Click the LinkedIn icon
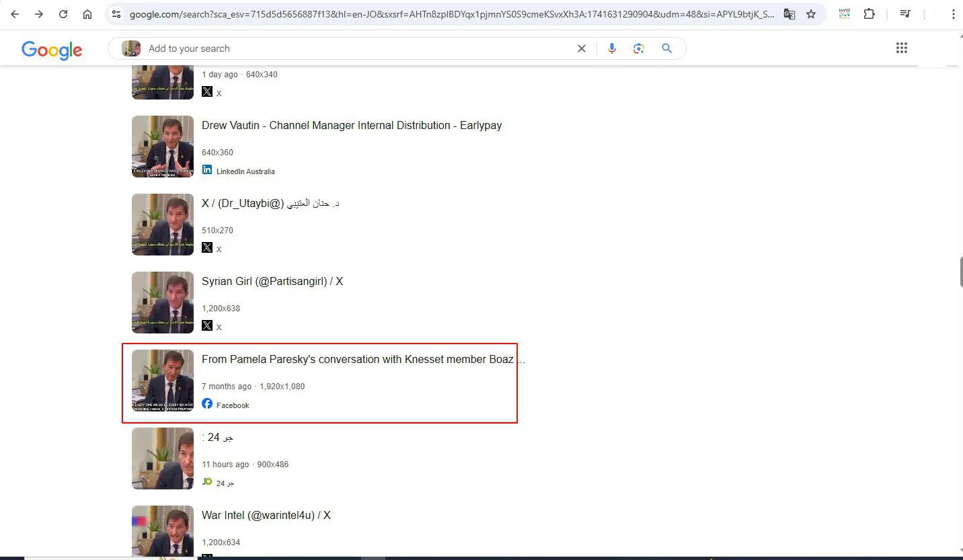 coord(207,170)
